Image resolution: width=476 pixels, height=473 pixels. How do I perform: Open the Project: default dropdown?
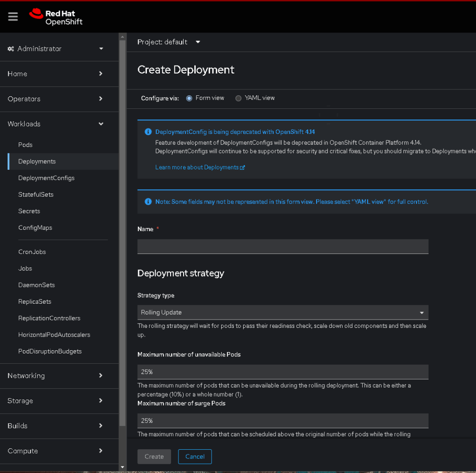[x=169, y=42]
